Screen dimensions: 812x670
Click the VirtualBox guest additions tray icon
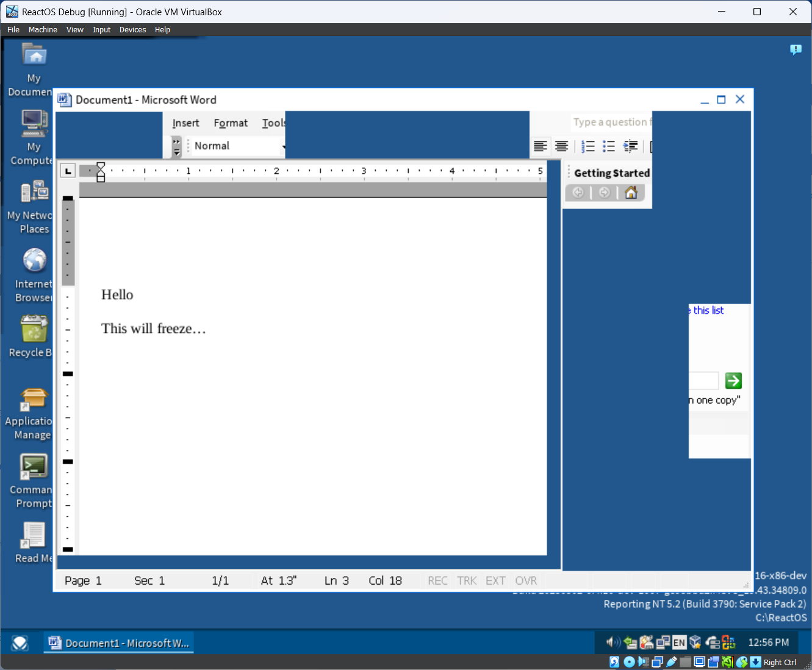tap(695, 642)
